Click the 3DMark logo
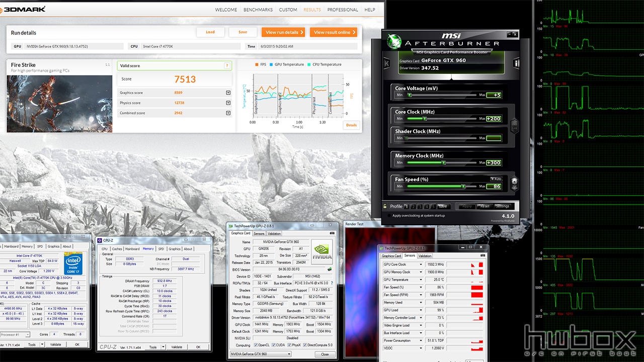The image size is (644, 362). (x=23, y=9)
